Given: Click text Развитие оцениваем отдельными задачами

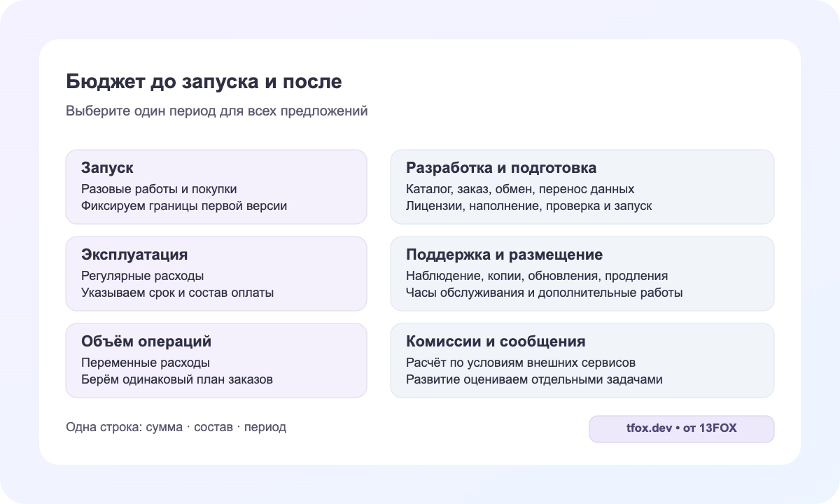Looking at the screenshot, I should point(534,379).
